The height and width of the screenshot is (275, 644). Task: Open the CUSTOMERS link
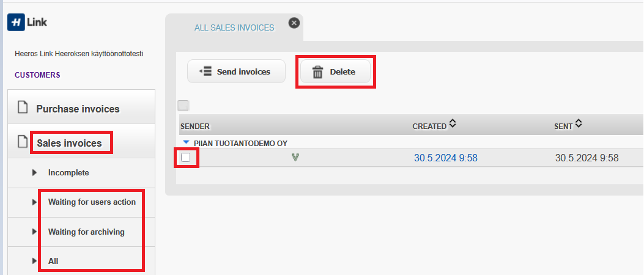(37, 75)
